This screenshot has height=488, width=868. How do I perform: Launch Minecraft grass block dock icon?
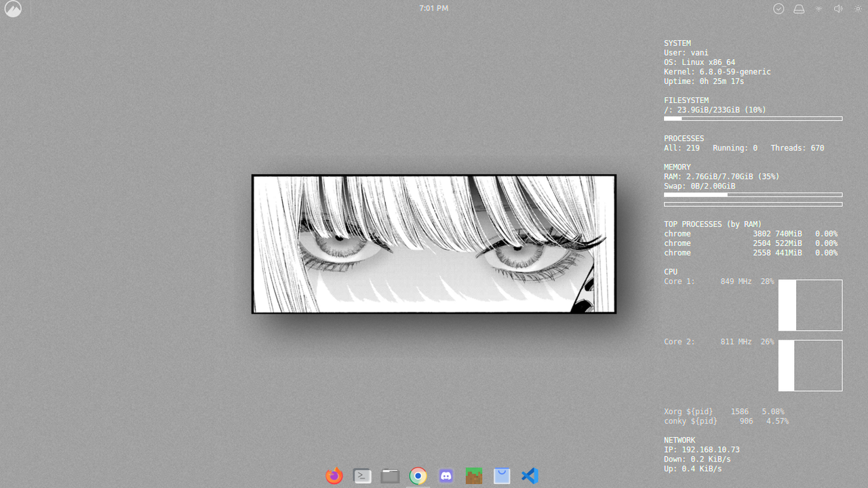click(474, 476)
